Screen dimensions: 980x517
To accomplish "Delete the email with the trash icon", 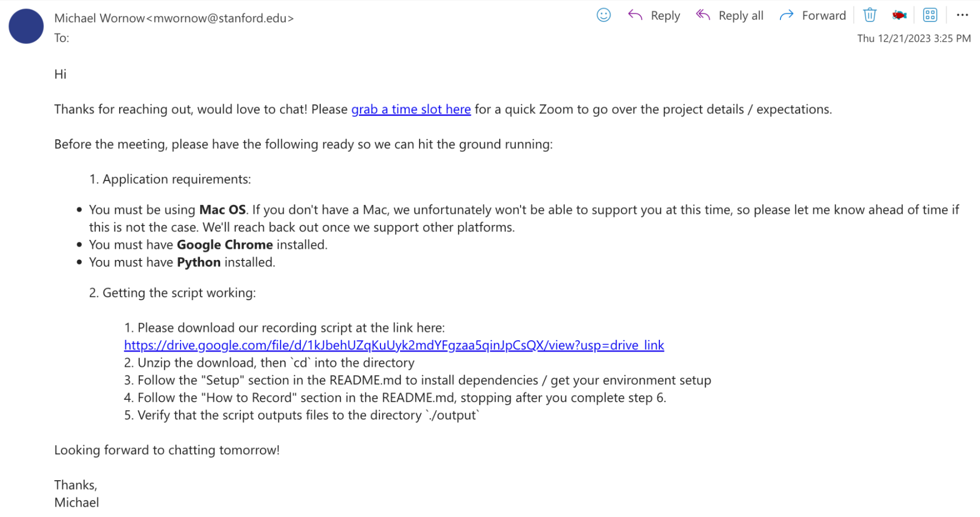I will coord(869,15).
